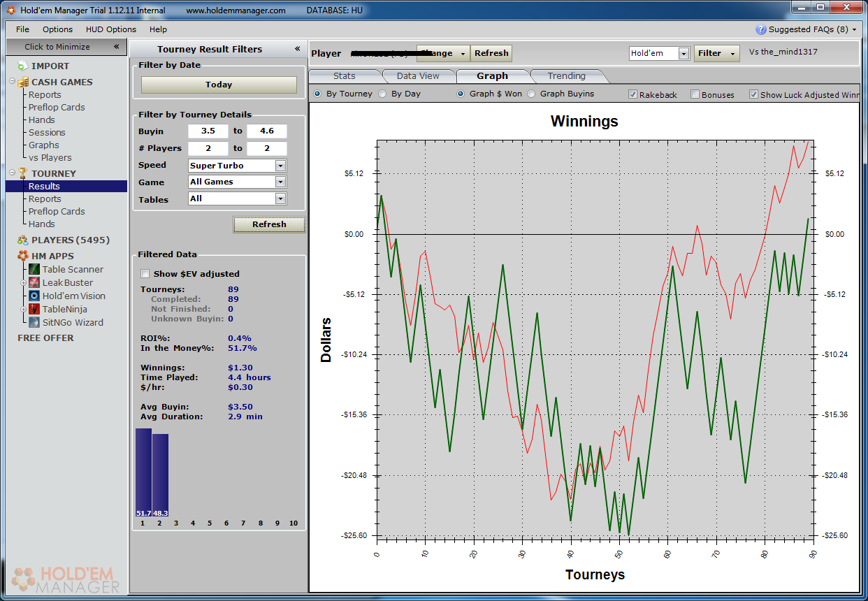Image resolution: width=868 pixels, height=601 pixels.
Task: Select the By Day radio button
Action: point(382,94)
